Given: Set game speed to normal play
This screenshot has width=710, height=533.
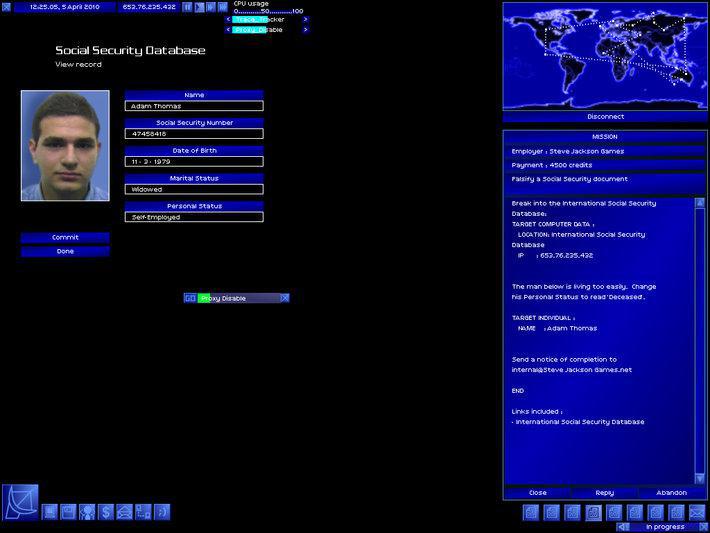Looking at the screenshot, I should pos(199,6).
